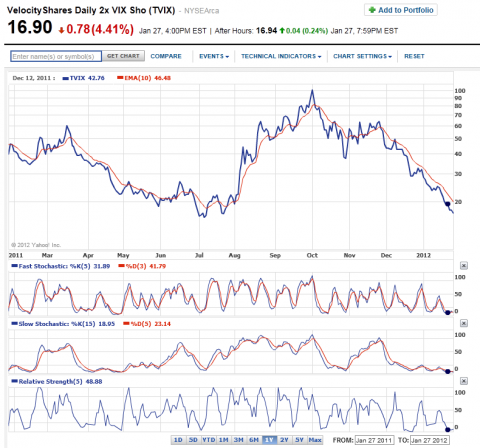Select the 5Y time range

(x=299, y=440)
